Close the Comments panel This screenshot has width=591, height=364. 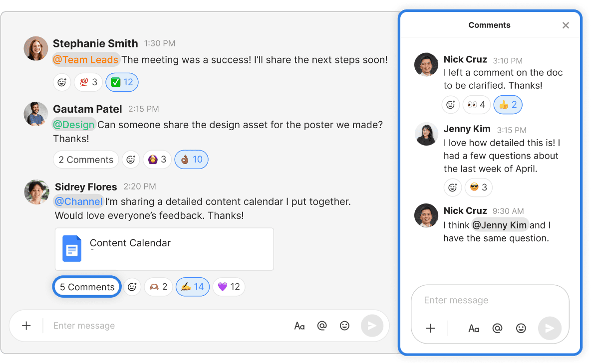(566, 25)
